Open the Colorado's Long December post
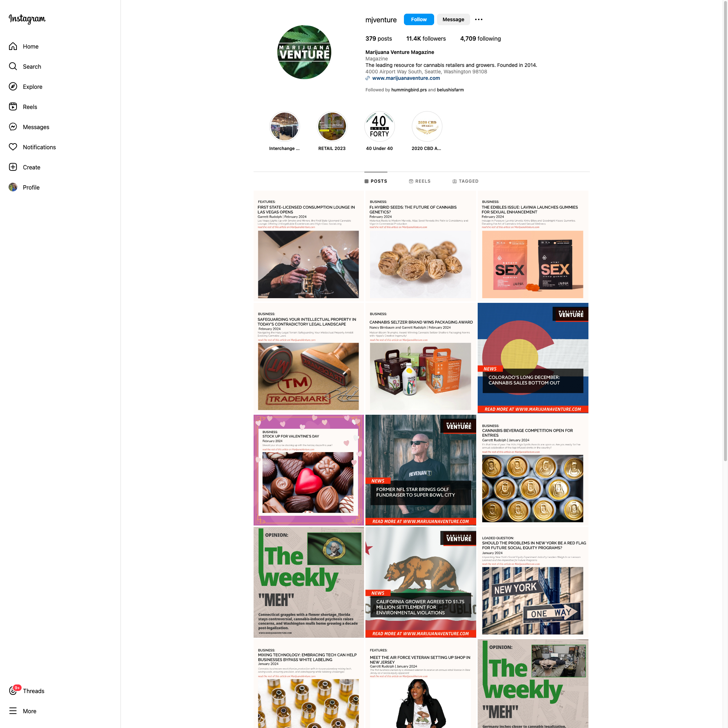Viewport: 728px width, 728px height. point(533,358)
